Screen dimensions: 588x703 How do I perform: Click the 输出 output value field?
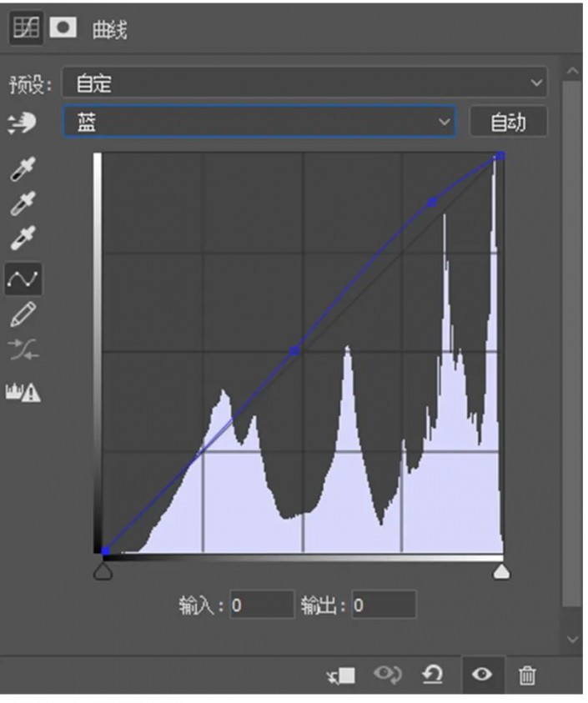point(384,605)
